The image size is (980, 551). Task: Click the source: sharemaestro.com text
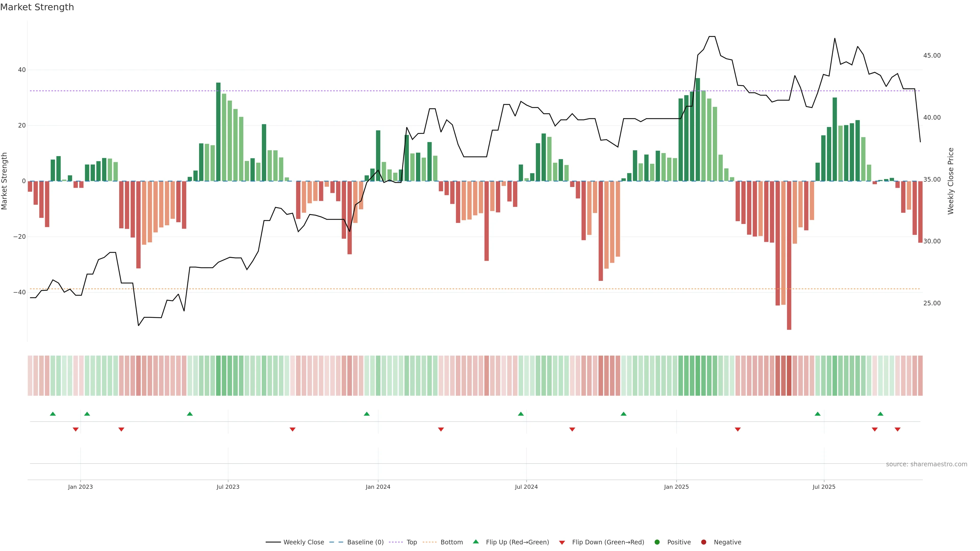click(926, 464)
